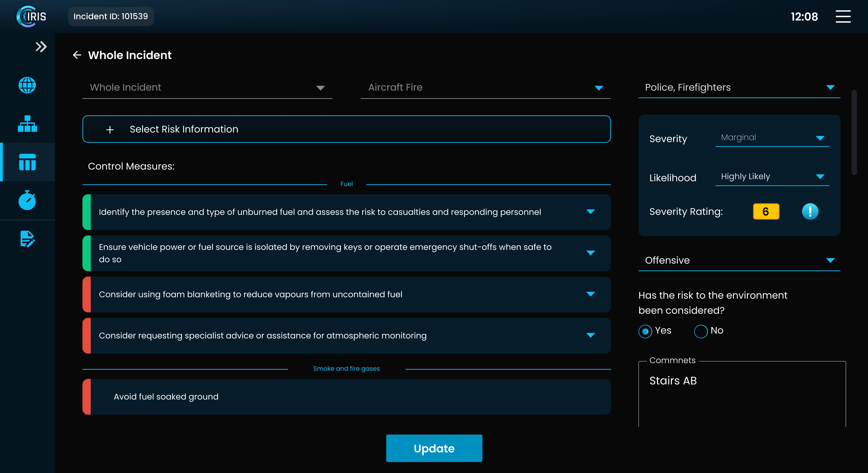This screenshot has width=868, height=473.
Task: Expand the foam blanketing control measure
Action: point(590,294)
